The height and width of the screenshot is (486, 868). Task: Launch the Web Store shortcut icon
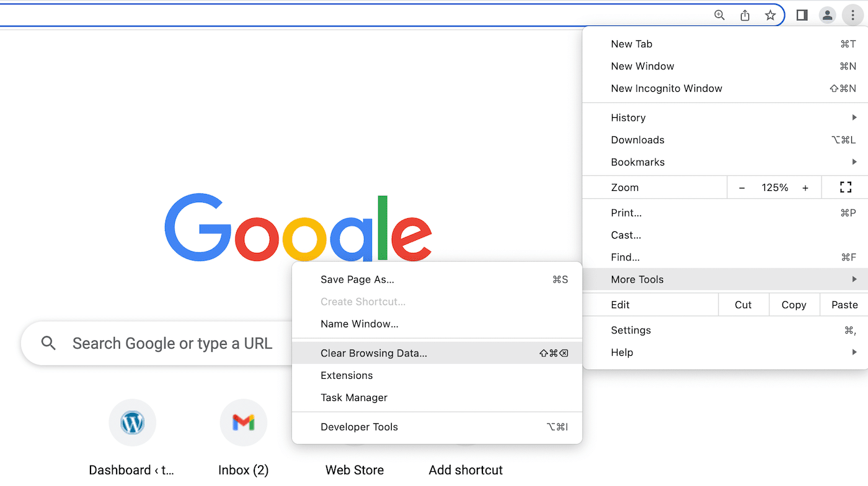tap(355, 422)
